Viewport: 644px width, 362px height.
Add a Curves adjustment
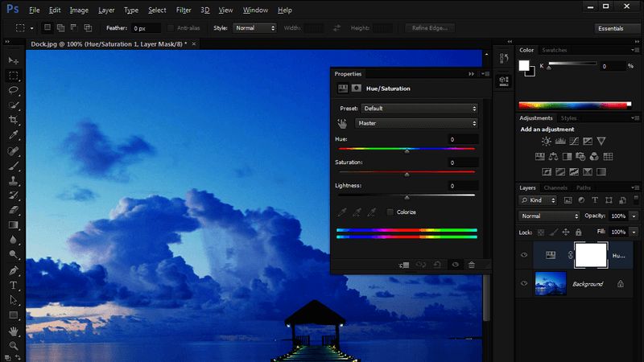click(574, 142)
